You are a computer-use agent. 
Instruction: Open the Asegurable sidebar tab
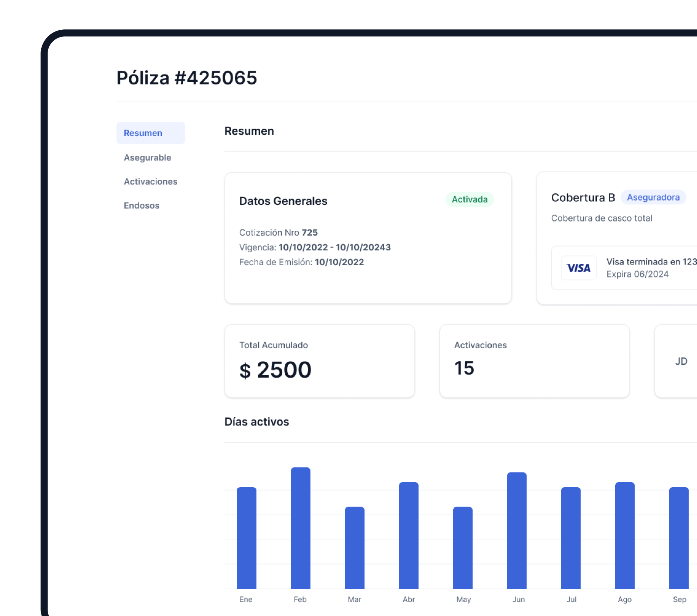[x=147, y=158]
